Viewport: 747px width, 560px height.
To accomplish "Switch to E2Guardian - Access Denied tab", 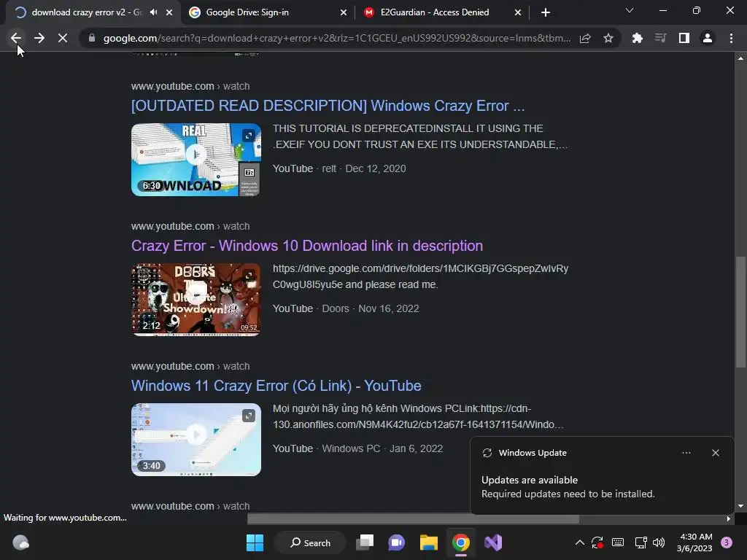I will 441,12.
